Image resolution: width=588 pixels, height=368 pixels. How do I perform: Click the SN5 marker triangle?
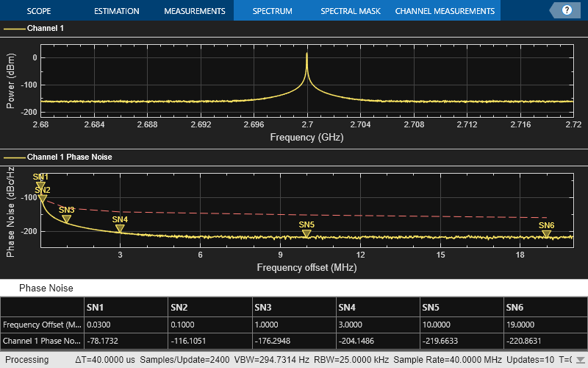coord(306,234)
